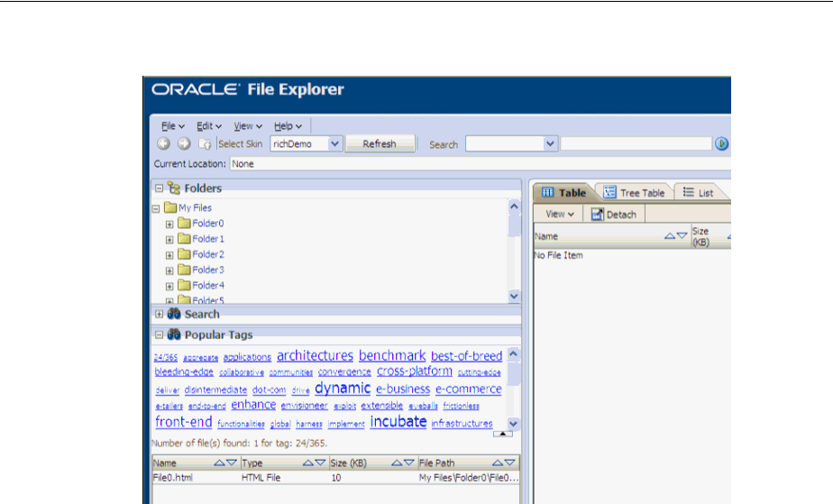
Task: Click the blue Go search icon
Action: tap(721, 143)
